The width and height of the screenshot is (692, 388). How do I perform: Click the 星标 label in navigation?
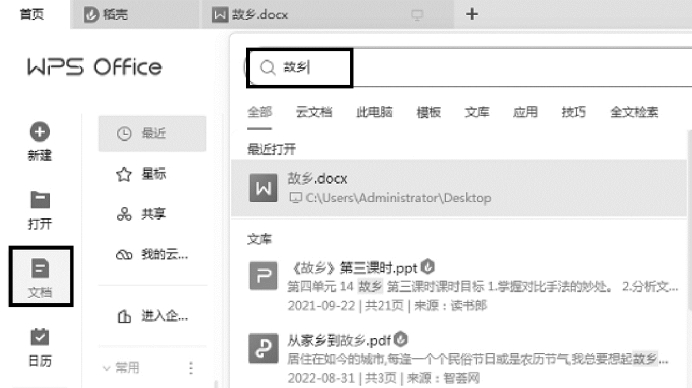pyautogui.click(x=154, y=174)
